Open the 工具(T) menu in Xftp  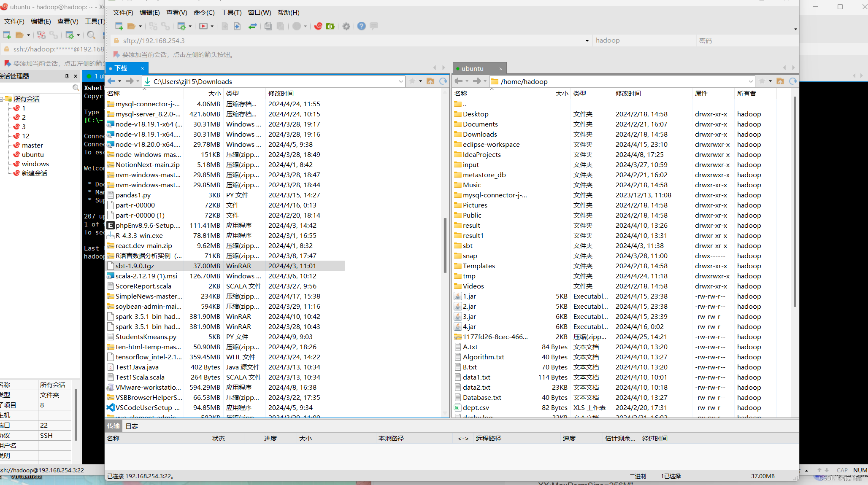point(231,13)
